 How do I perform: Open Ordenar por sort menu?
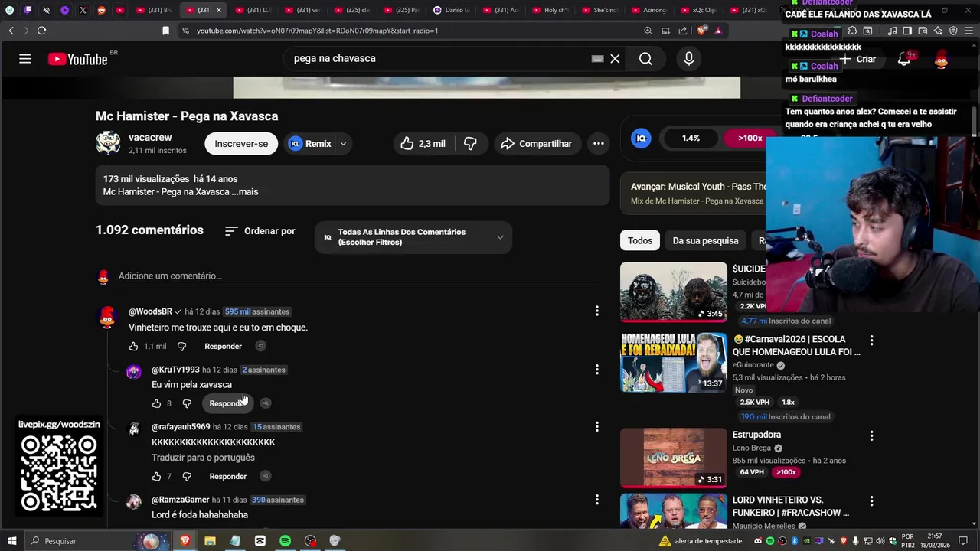[x=260, y=231]
